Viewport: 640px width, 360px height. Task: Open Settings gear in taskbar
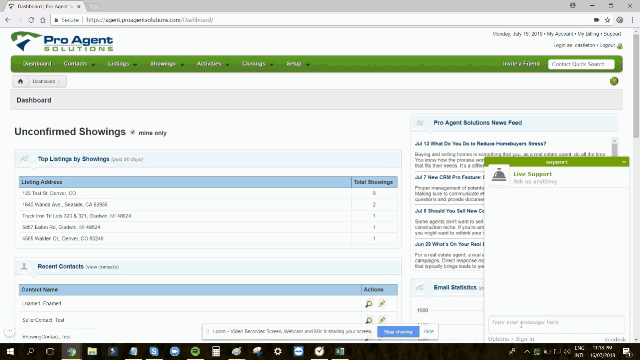278,351
